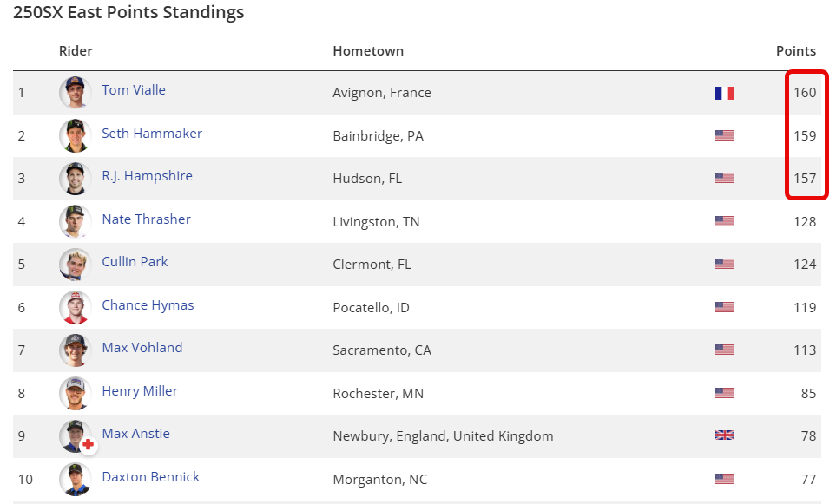Open R.J. Hampshire's profile link
The image size is (836, 504).
147,176
